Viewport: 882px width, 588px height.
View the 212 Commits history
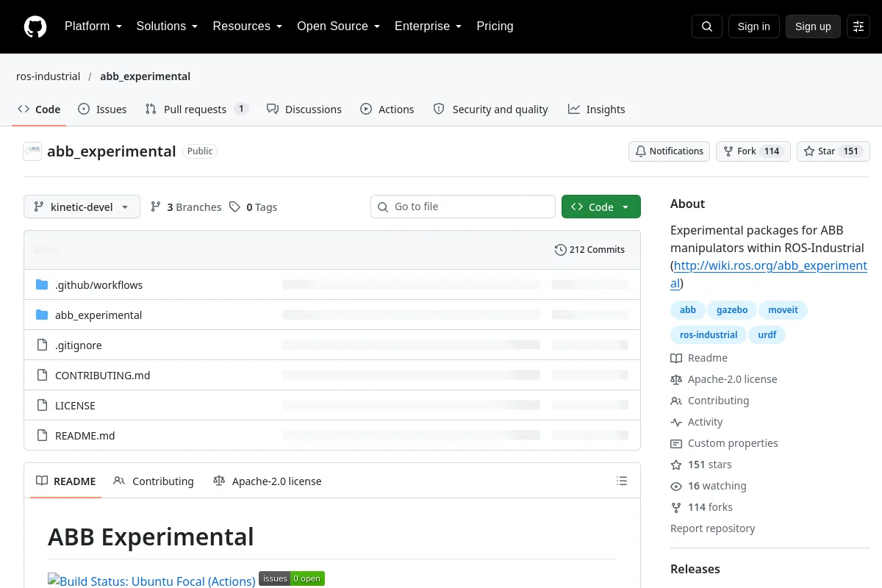590,250
